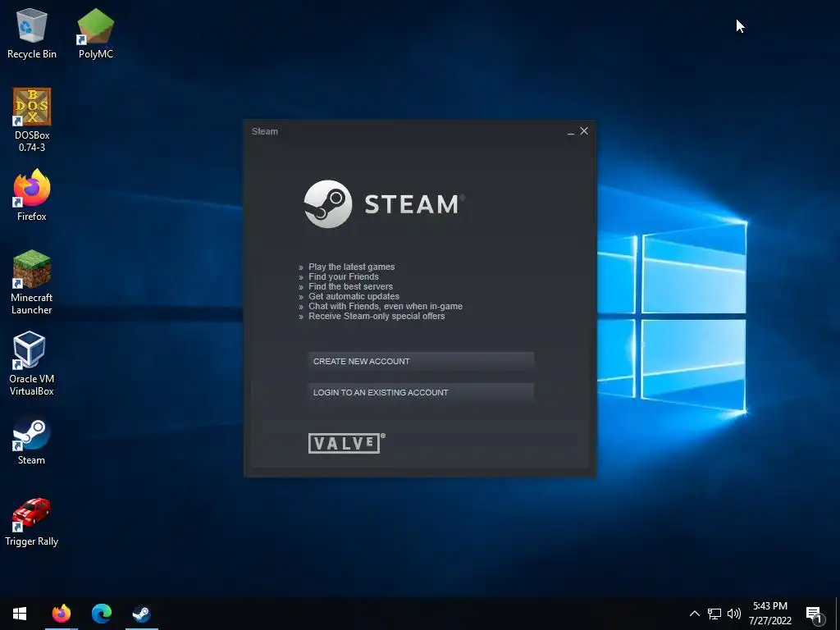Click the taskbar clock showing 5:43 PM

tap(769, 614)
